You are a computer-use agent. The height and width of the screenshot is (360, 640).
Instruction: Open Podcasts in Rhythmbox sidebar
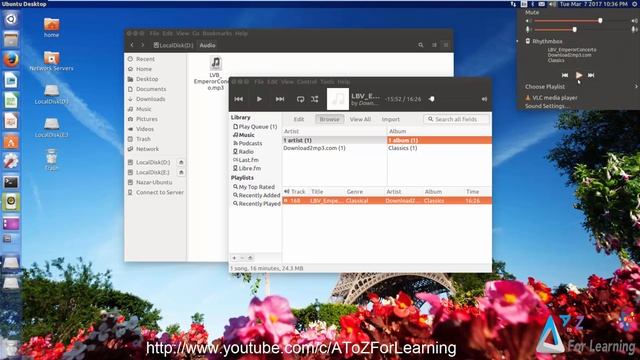pos(248,143)
